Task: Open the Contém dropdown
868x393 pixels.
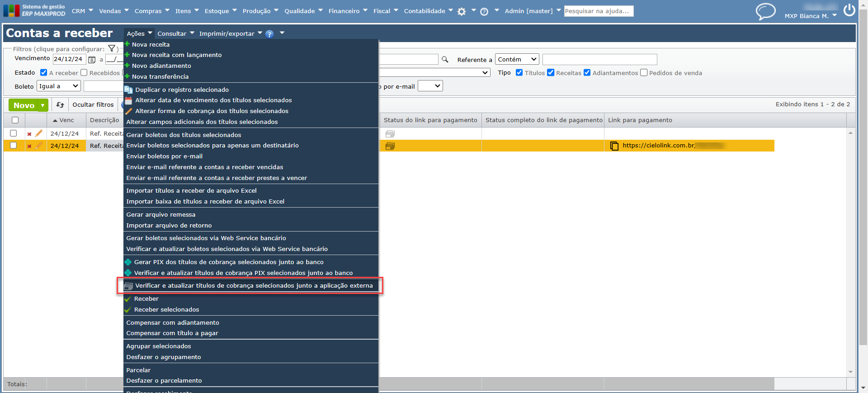Action: click(517, 59)
